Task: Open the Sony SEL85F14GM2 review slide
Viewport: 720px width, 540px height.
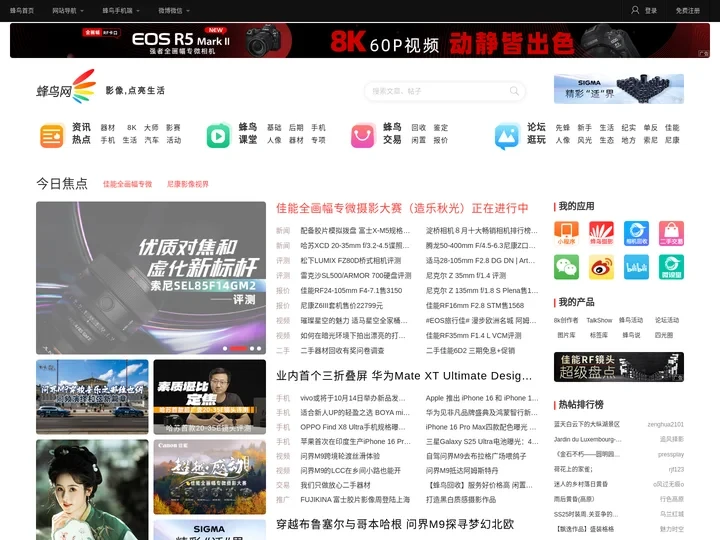Action: (x=151, y=278)
